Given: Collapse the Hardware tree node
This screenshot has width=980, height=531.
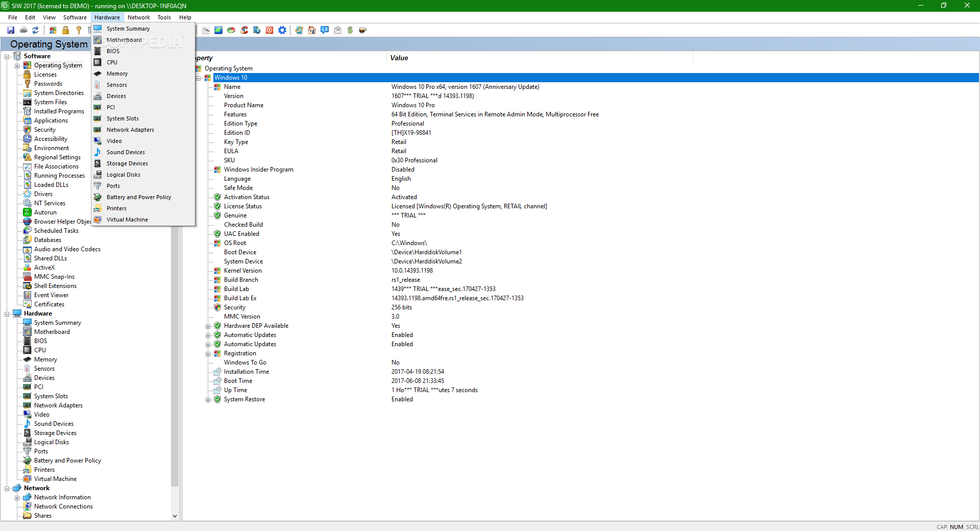Looking at the screenshot, I should pyautogui.click(x=7, y=313).
